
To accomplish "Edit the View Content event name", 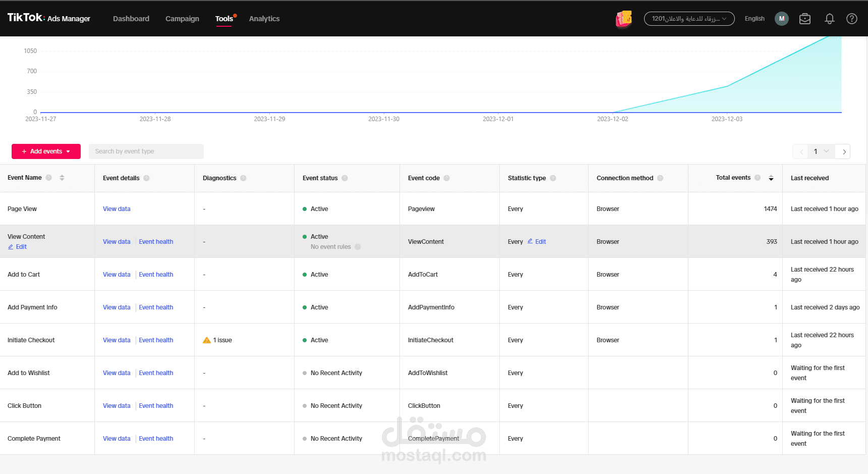I will [x=18, y=247].
